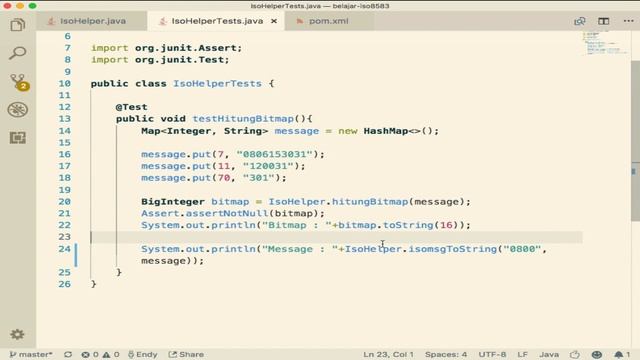Place cursor on empty line 23

click(336, 237)
